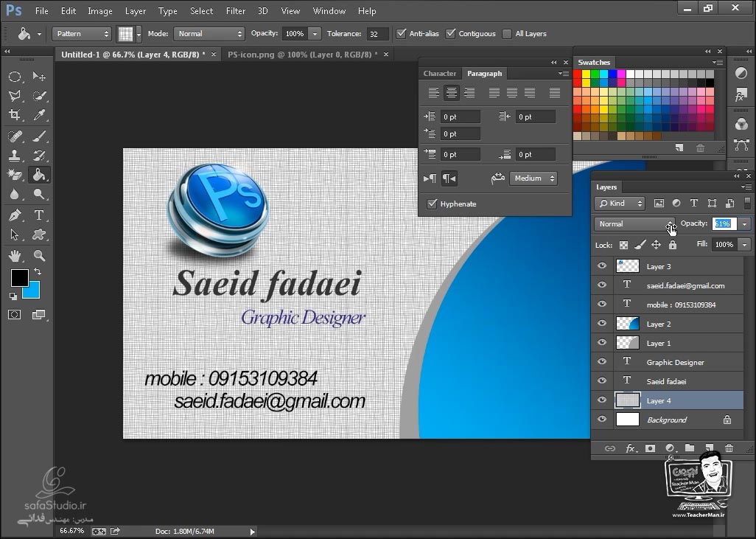The height and width of the screenshot is (539, 756).
Task: Open the Medium Kashida dropdown
Action: [x=533, y=178]
